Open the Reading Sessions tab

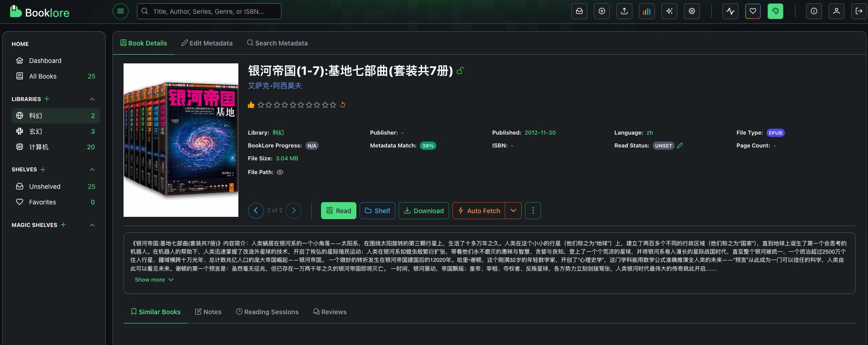pos(267,312)
